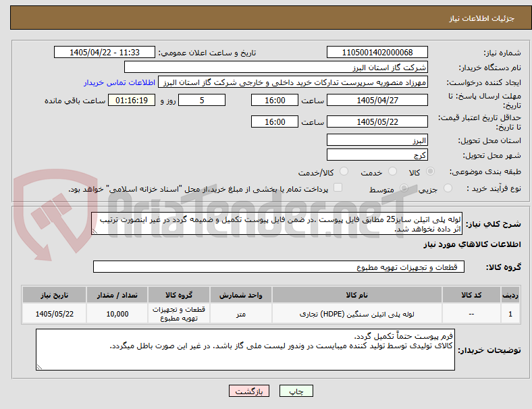Viewport: 532px width, 409px height.
Task: Click the buyer name field شرکت گاز استان البرز
Action: 276,67
